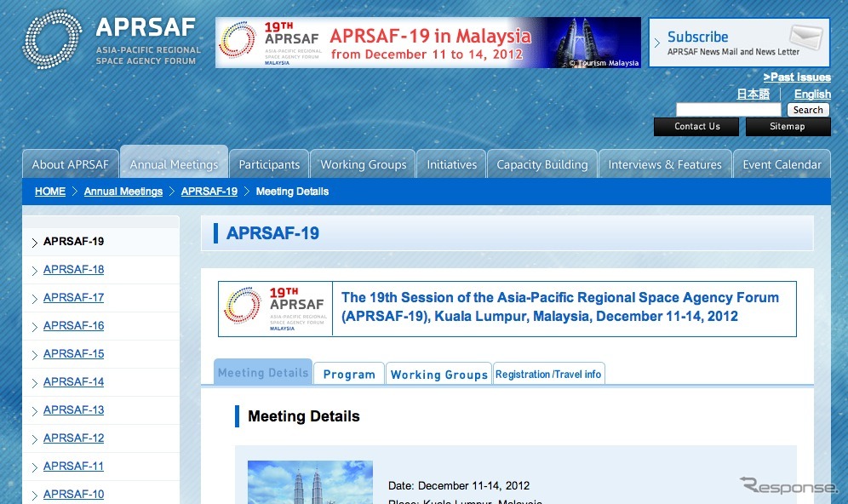
Task: Open the Past Issues link
Action: coord(797,77)
